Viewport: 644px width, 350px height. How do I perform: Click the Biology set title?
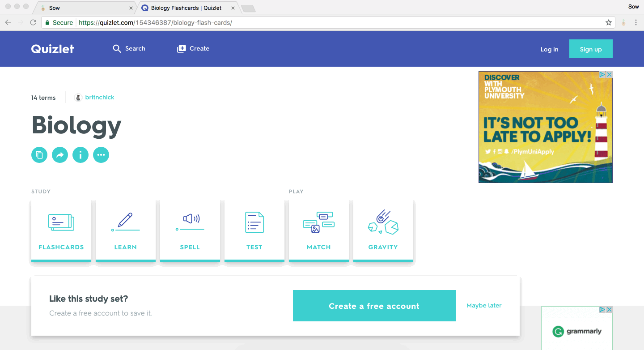(76, 125)
